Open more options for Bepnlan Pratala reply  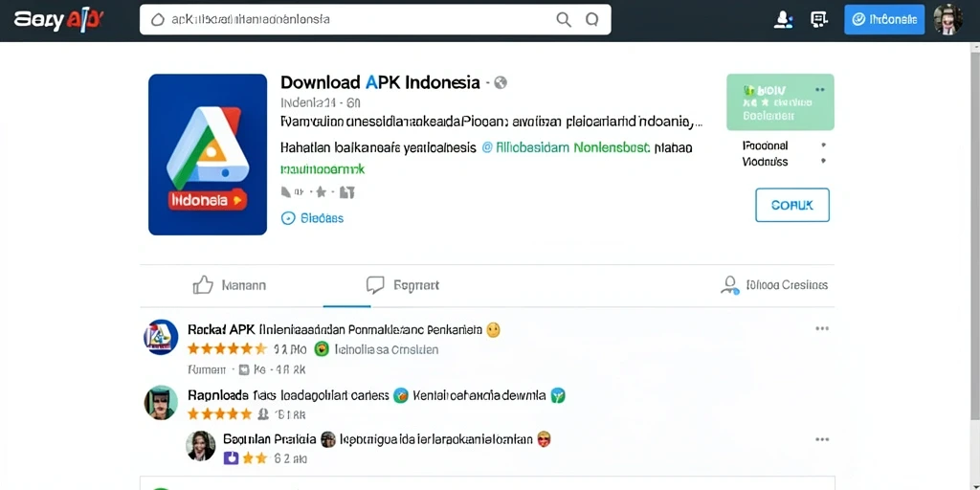(822, 440)
